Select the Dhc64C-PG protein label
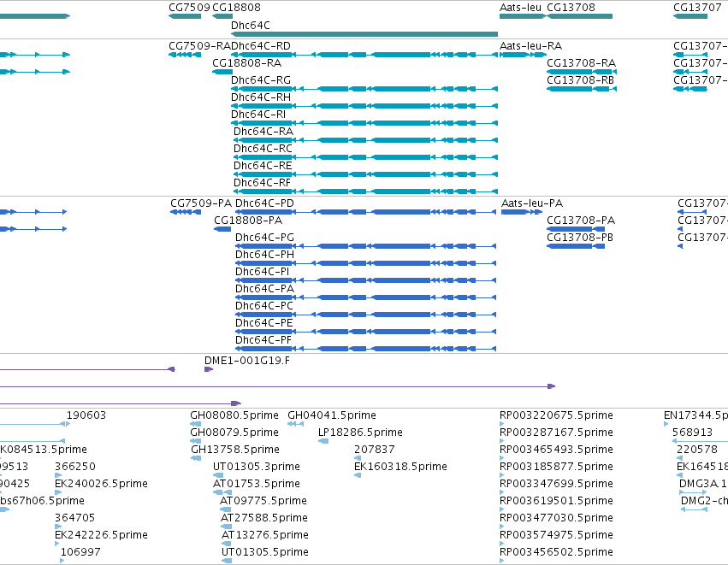 [x=264, y=238]
